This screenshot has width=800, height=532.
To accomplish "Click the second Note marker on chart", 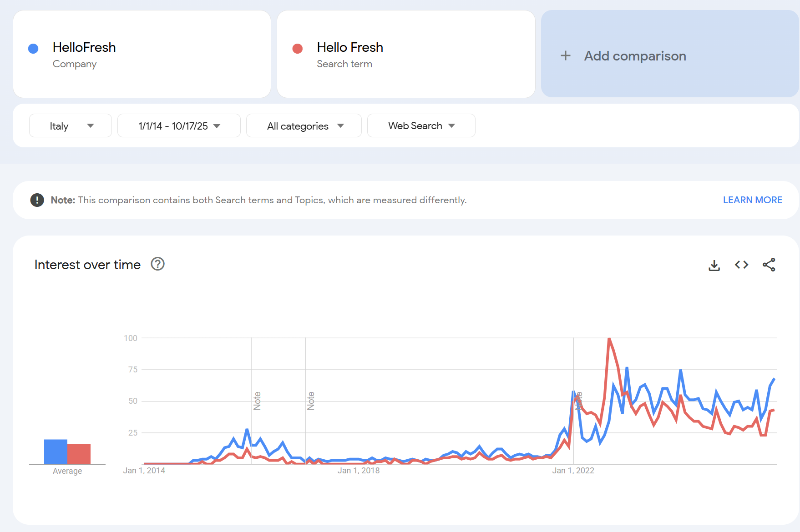I will click(311, 401).
